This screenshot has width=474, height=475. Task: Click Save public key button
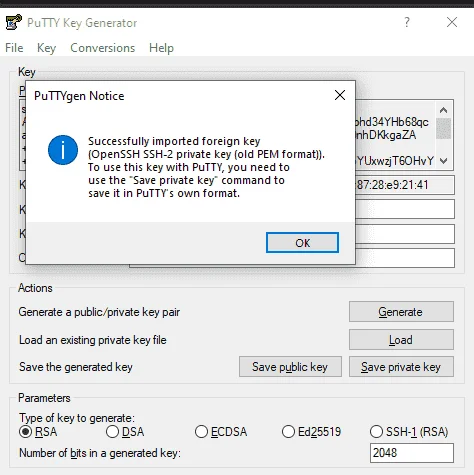click(290, 367)
